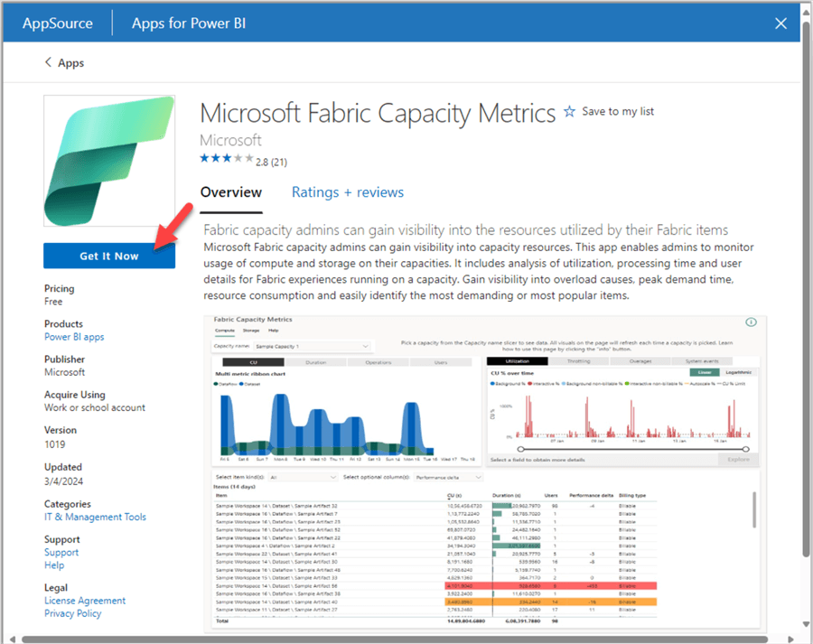This screenshot has height=644, width=813.
Task: Click the Get It Now button
Action: tap(108, 257)
